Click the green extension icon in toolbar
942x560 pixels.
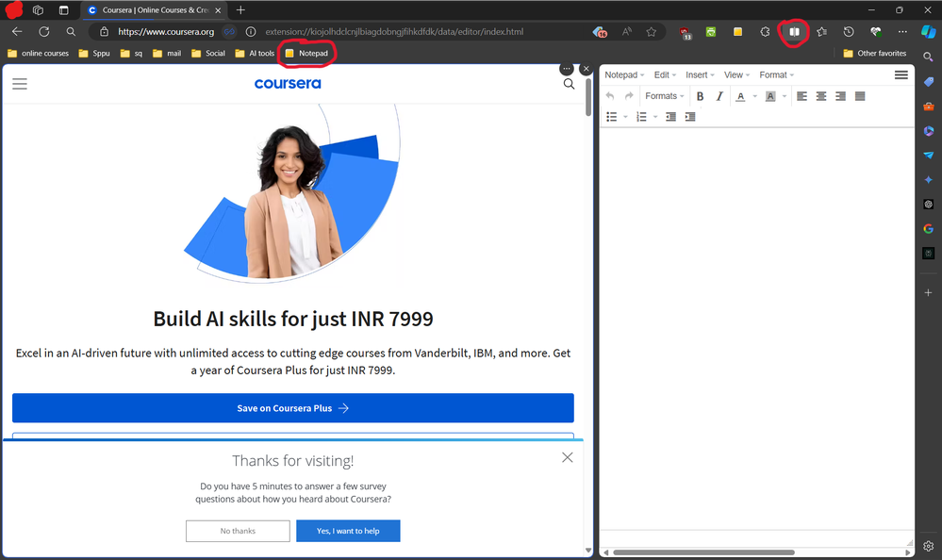point(711,32)
